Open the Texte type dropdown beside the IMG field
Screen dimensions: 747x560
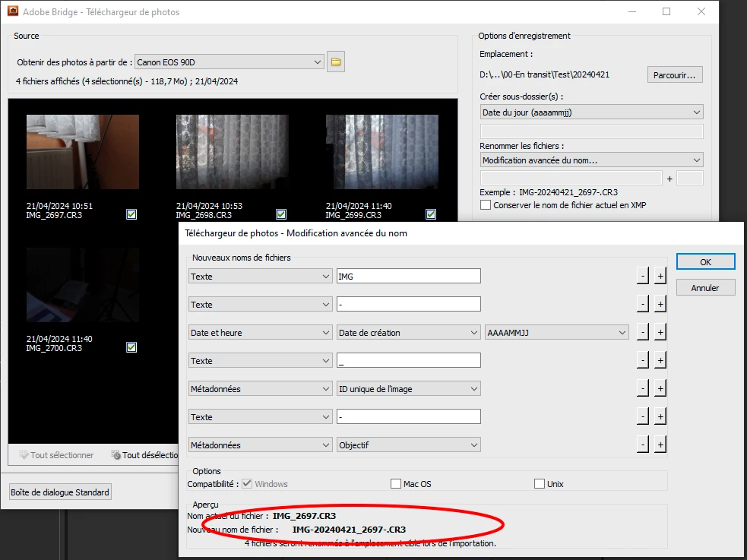coord(260,276)
